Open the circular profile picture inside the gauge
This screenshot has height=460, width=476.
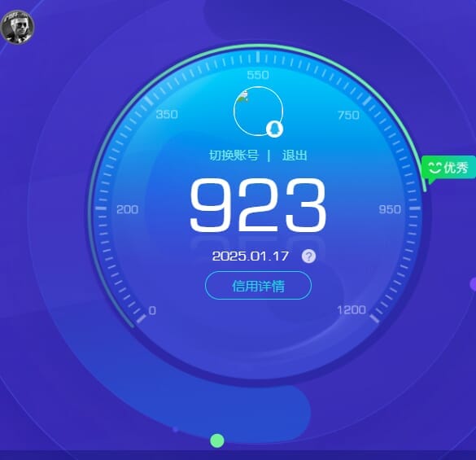click(x=258, y=111)
